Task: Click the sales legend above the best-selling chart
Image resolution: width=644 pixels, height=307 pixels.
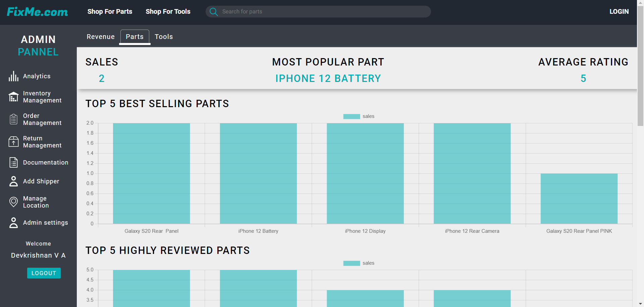Action: click(x=359, y=116)
